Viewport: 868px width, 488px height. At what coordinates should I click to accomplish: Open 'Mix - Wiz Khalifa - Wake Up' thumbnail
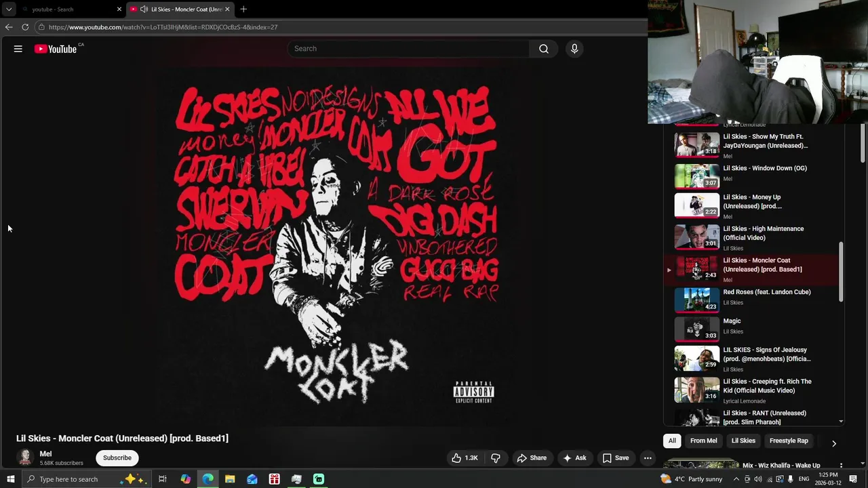(x=701, y=464)
